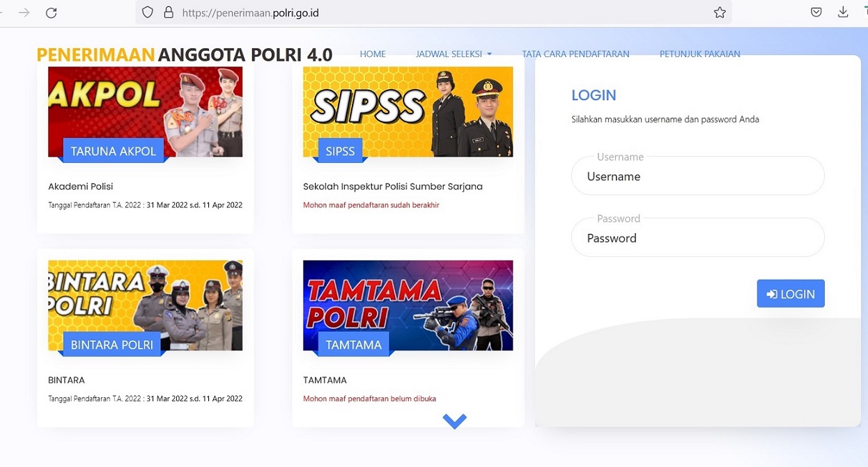Reload the page with the browser refresh icon
The width and height of the screenshot is (868, 467).
pyautogui.click(x=51, y=13)
